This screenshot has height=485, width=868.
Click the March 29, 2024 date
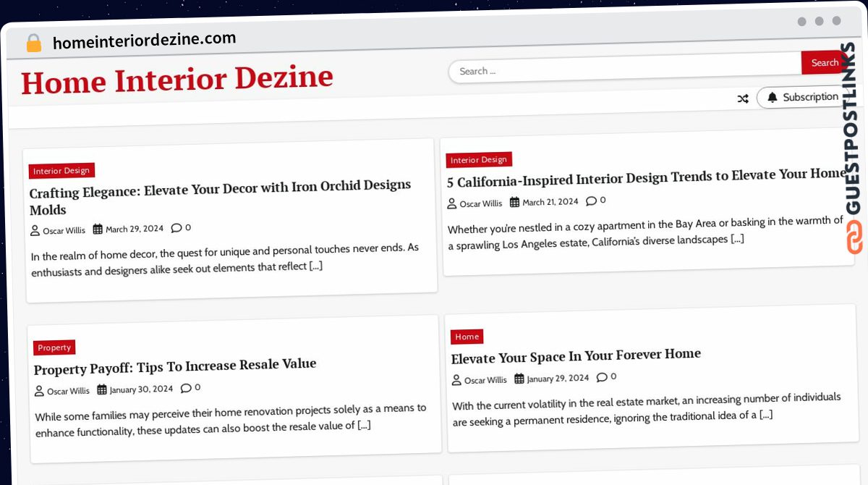coord(135,229)
